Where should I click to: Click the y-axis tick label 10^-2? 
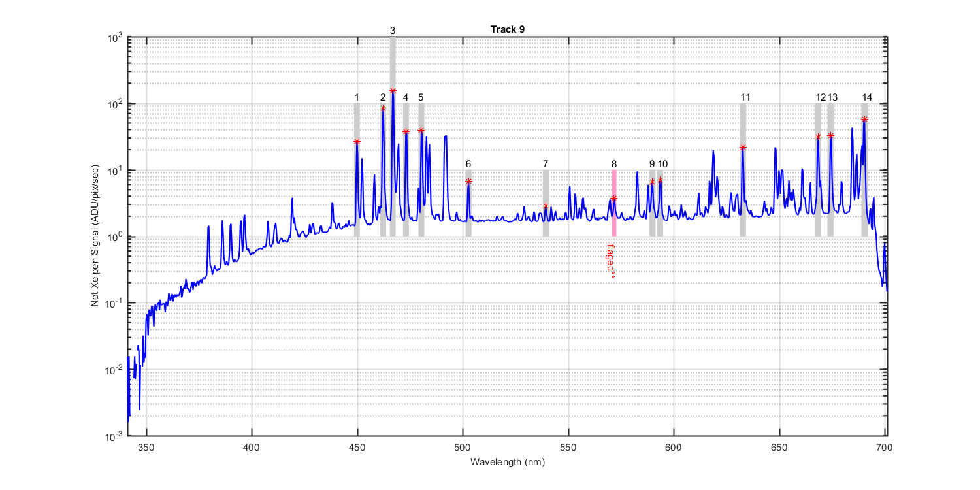click(115, 370)
